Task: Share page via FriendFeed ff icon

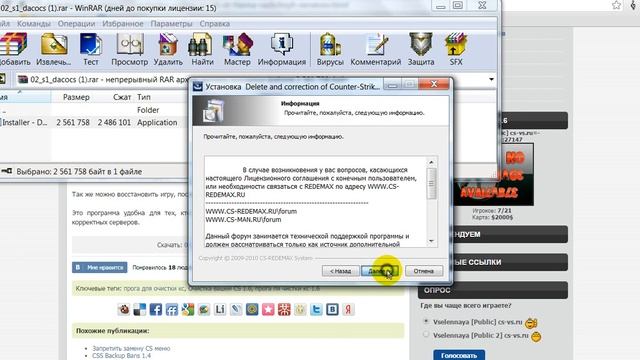Action: point(171,309)
